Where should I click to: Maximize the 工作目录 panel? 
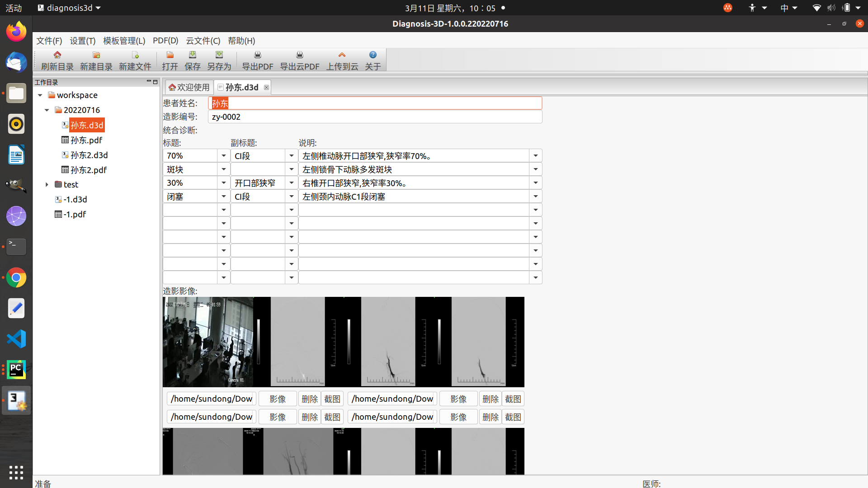click(x=155, y=82)
